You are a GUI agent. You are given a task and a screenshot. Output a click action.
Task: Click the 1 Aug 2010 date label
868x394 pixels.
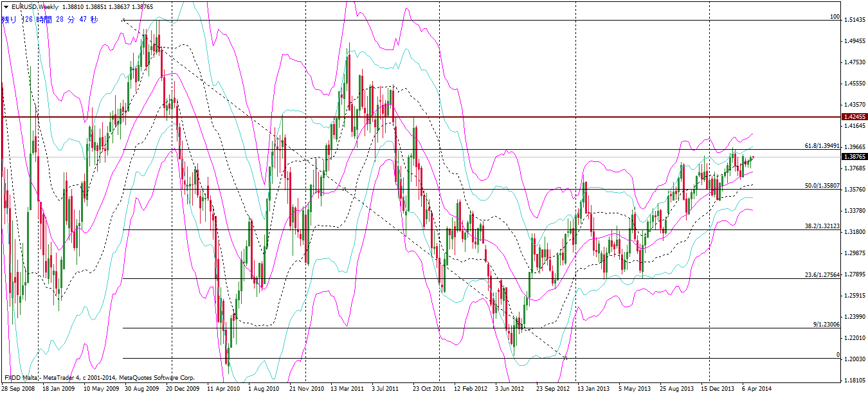[x=264, y=389]
